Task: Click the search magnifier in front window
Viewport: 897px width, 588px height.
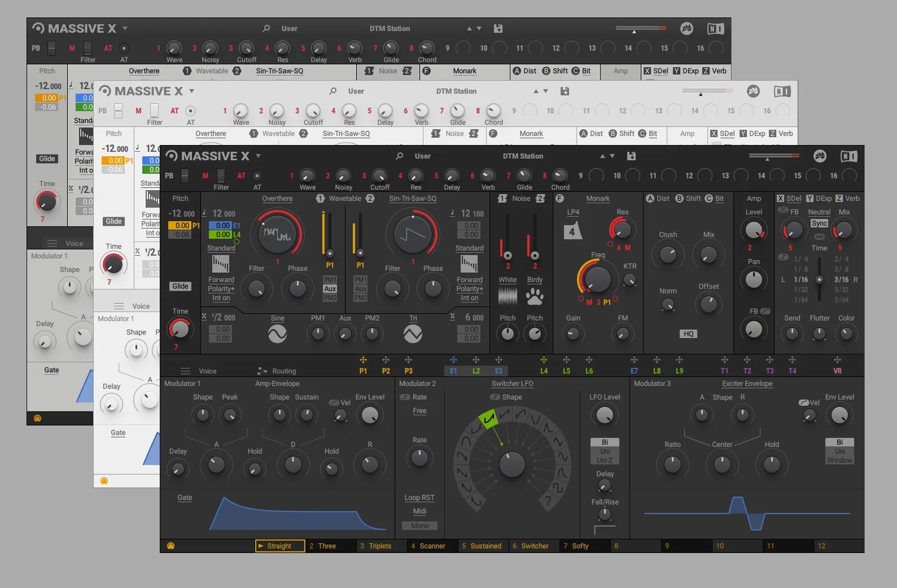Action: click(x=400, y=156)
